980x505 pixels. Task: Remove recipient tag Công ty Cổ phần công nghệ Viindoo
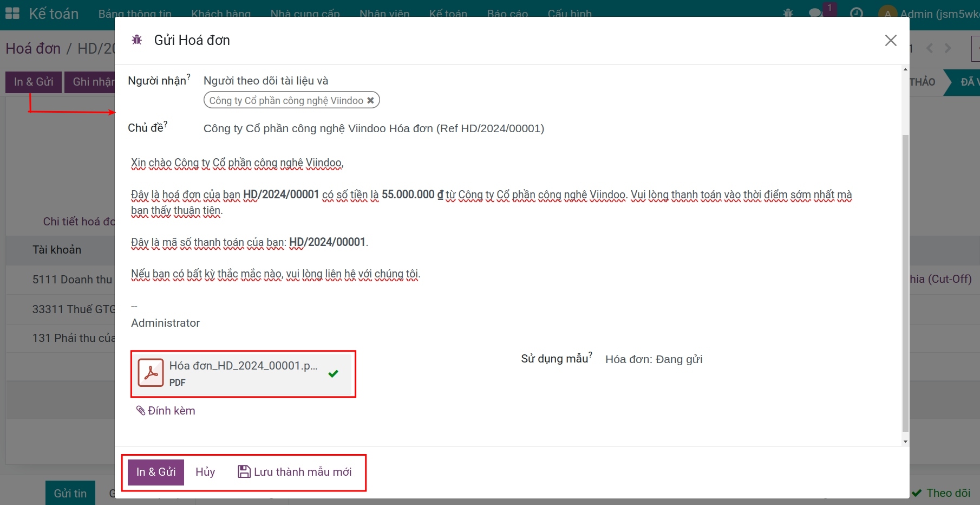coord(370,100)
